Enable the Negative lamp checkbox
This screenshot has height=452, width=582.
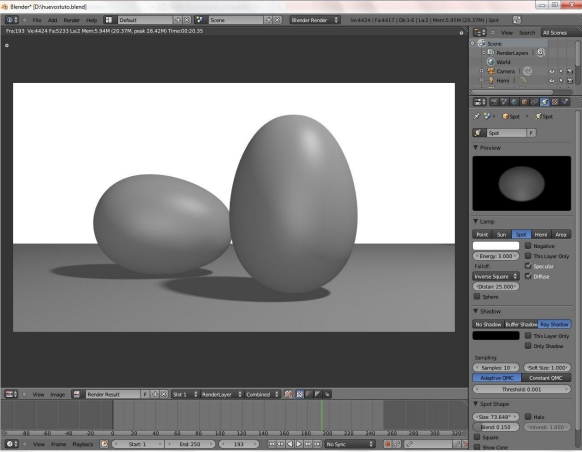(528, 246)
